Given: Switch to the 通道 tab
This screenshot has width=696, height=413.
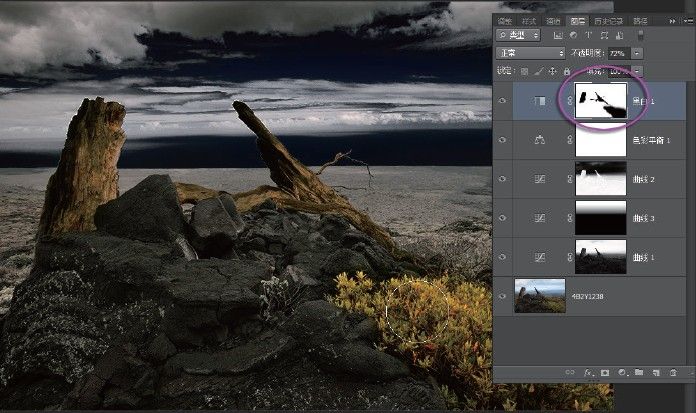Looking at the screenshot, I should coord(554,19).
